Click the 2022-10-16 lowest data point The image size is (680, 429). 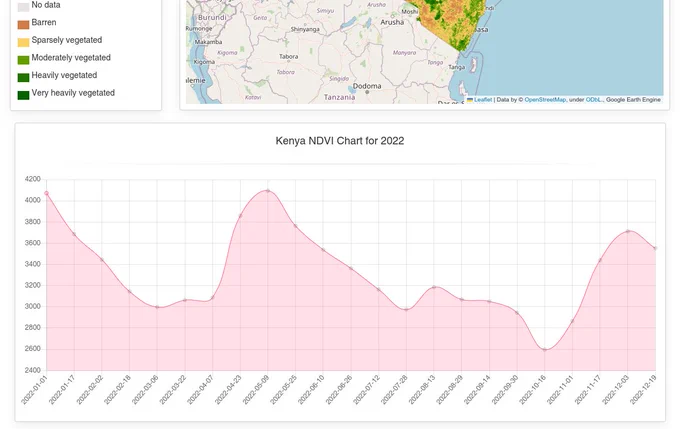point(545,350)
